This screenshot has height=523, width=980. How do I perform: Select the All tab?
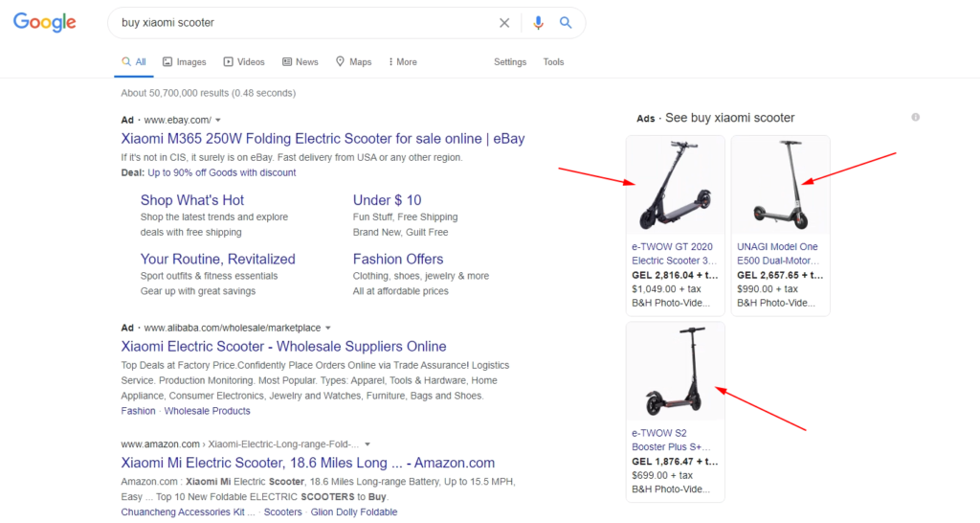pos(134,62)
